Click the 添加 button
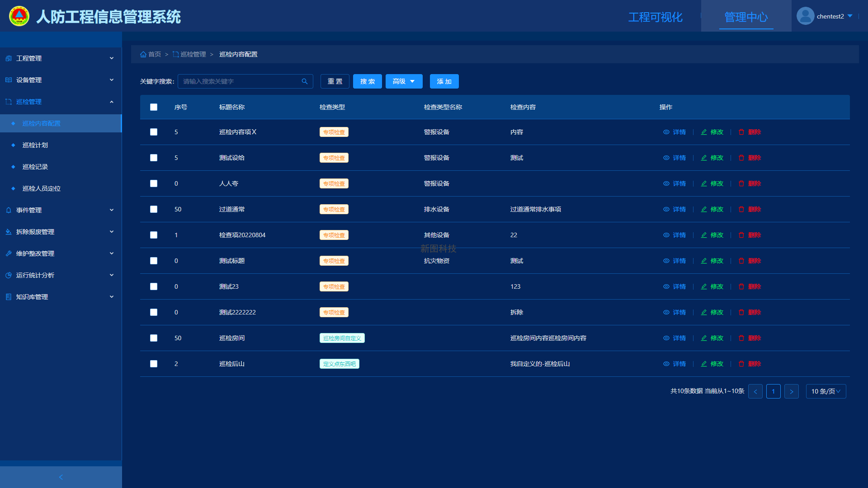Screen dimensions: 868x488 coord(444,81)
